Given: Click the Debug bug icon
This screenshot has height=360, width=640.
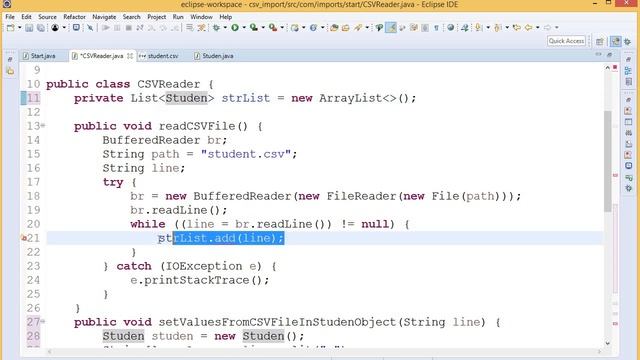Looking at the screenshot, I should tap(216, 28).
